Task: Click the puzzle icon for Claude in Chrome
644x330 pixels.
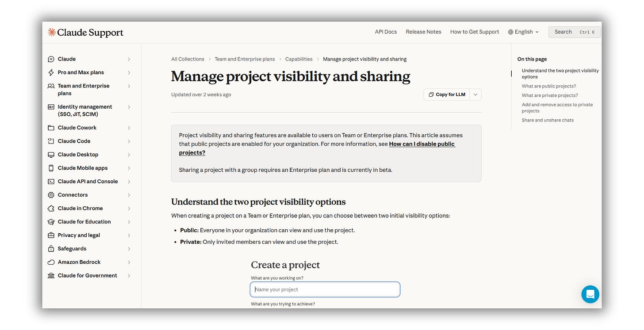Action: point(51,209)
